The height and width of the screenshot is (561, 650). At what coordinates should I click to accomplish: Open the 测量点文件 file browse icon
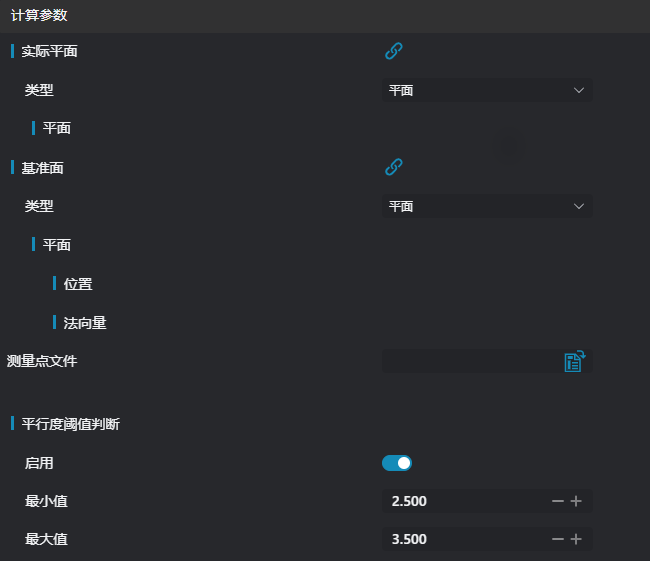coord(574,361)
